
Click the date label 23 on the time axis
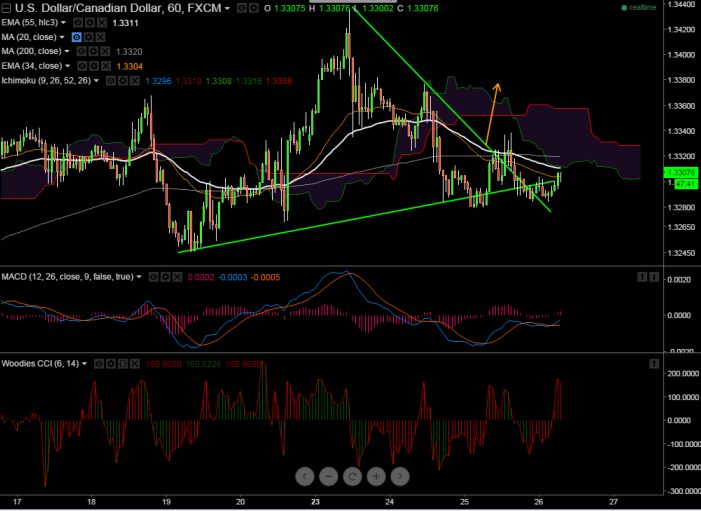click(315, 502)
